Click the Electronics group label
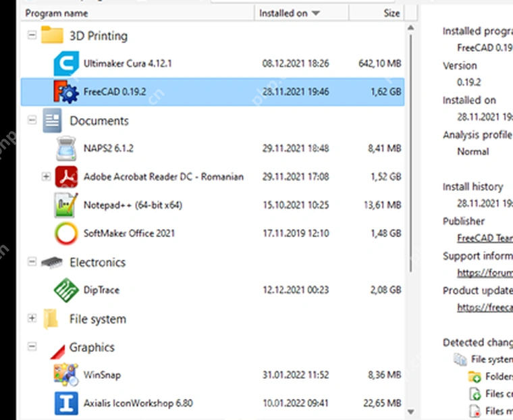The image size is (513, 420). [97, 263]
